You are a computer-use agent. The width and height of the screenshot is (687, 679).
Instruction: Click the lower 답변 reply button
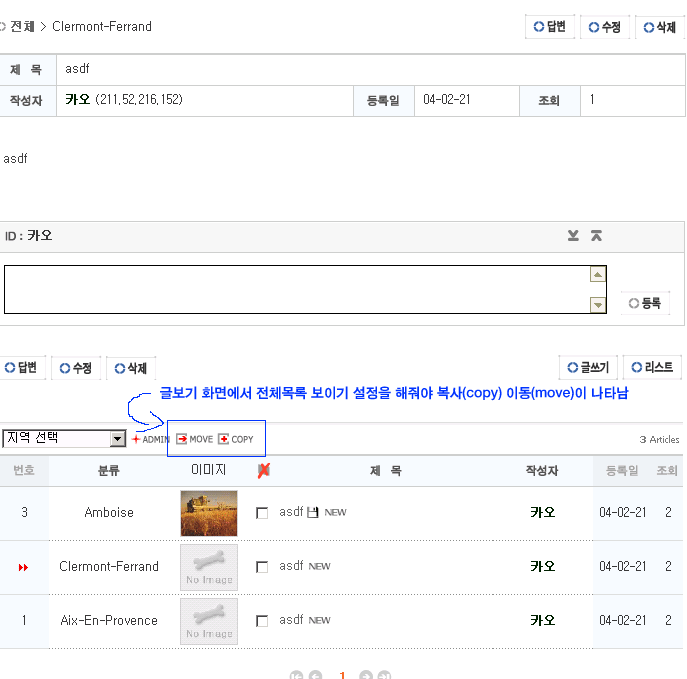pos(21,368)
